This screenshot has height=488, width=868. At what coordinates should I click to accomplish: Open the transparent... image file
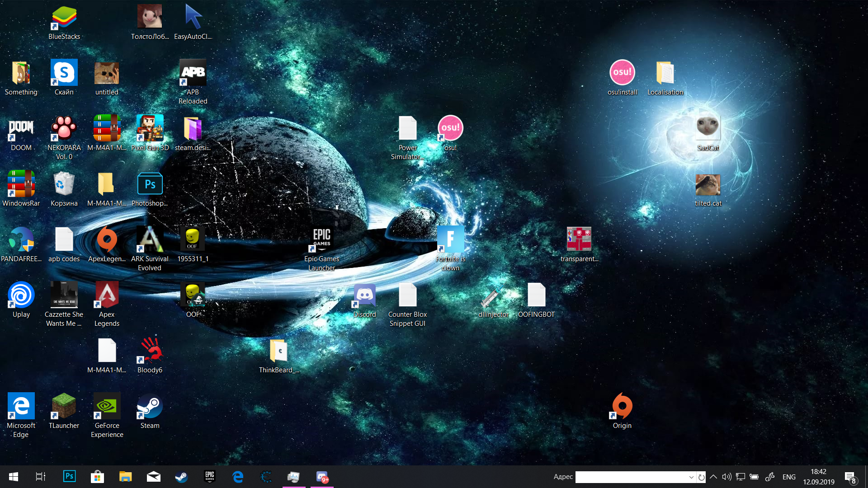(580, 245)
